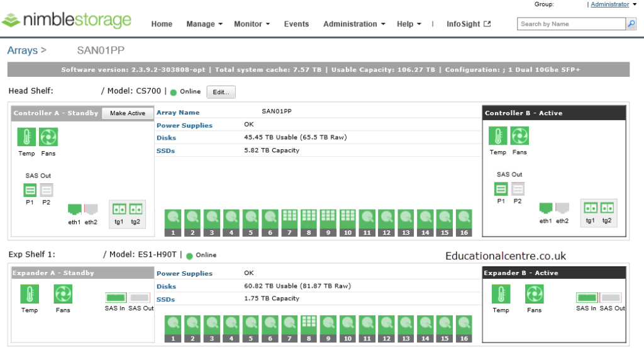The image size is (644, 350).
Task: Click Expander B Temp icon
Action: pyautogui.click(x=501, y=294)
